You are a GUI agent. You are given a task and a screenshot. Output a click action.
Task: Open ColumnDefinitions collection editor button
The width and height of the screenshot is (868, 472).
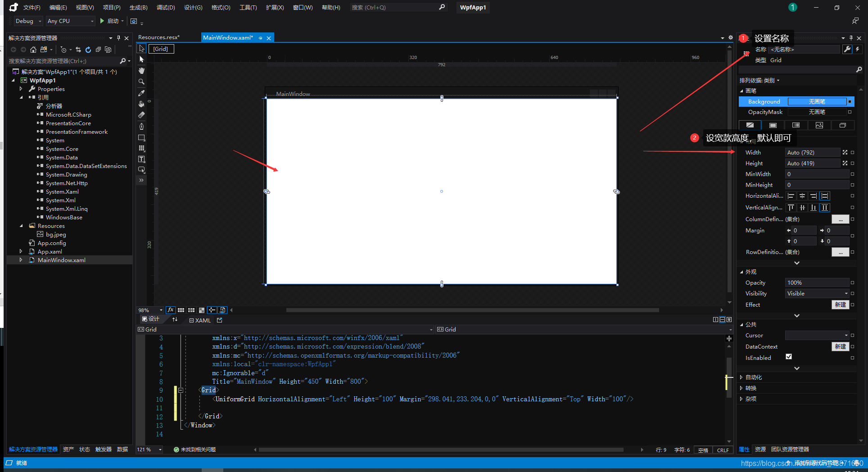[840, 219]
